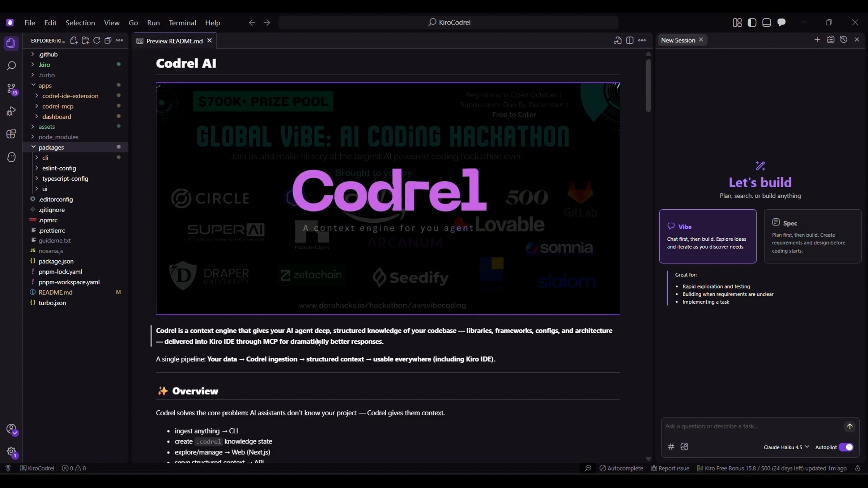The height and width of the screenshot is (488, 868).
Task: Click the chat prompt input field
Action: click(x=752, y=426)
